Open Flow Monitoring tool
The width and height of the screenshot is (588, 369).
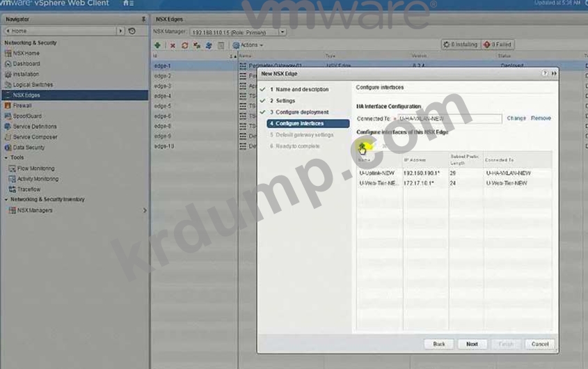pyautogui.click(x=35, y=168)
